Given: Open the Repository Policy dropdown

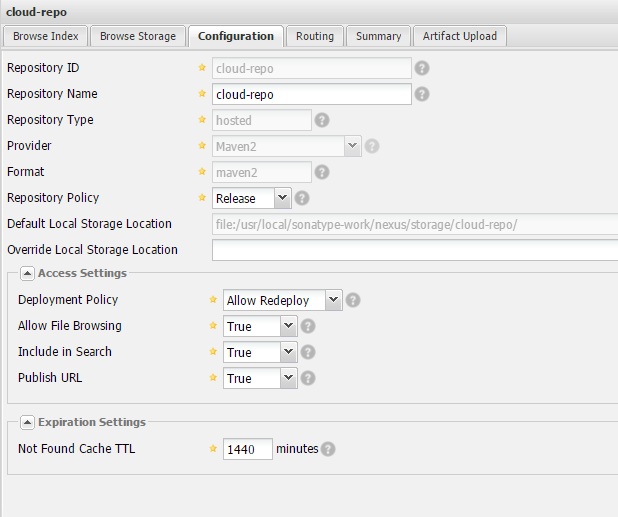Looking at the screenshot, I should click(x=282, y=198).
